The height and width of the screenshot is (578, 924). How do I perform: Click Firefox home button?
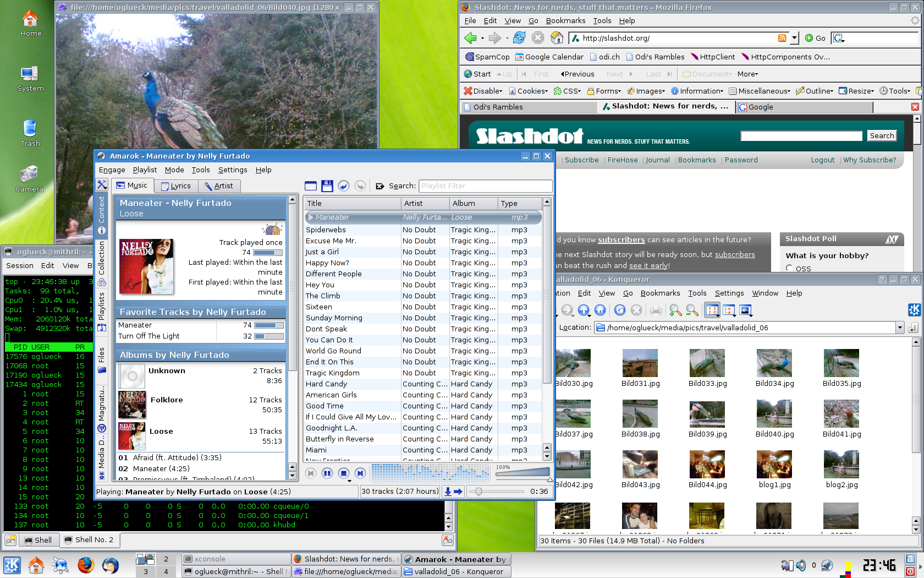[557, 38]
